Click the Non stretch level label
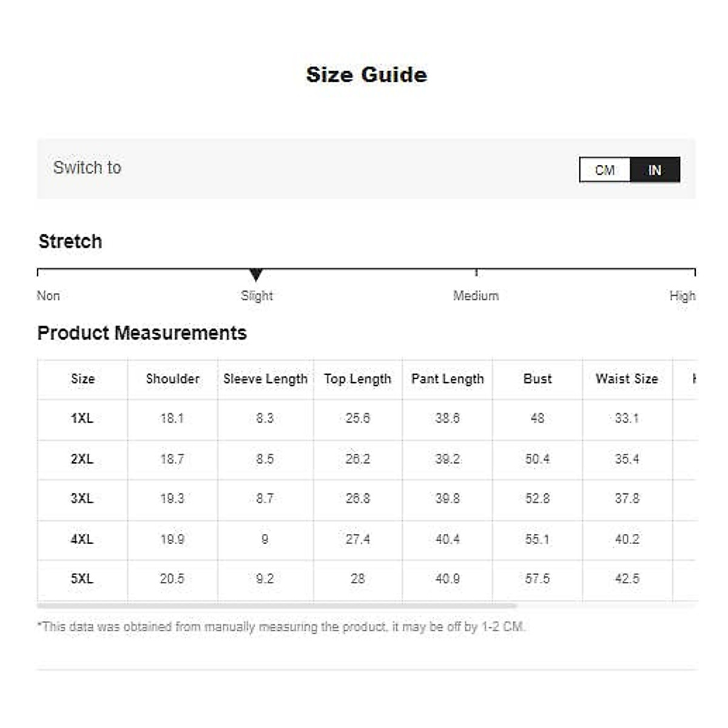The height and width of the screenshot is (728, 728). [49, 296]
